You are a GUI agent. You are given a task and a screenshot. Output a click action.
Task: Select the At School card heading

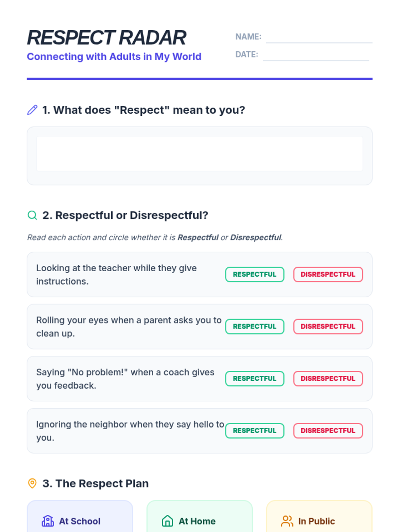pos(79,521)
